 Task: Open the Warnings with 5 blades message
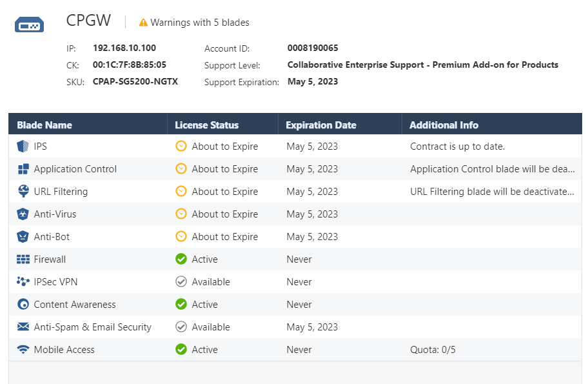(200, 23)
